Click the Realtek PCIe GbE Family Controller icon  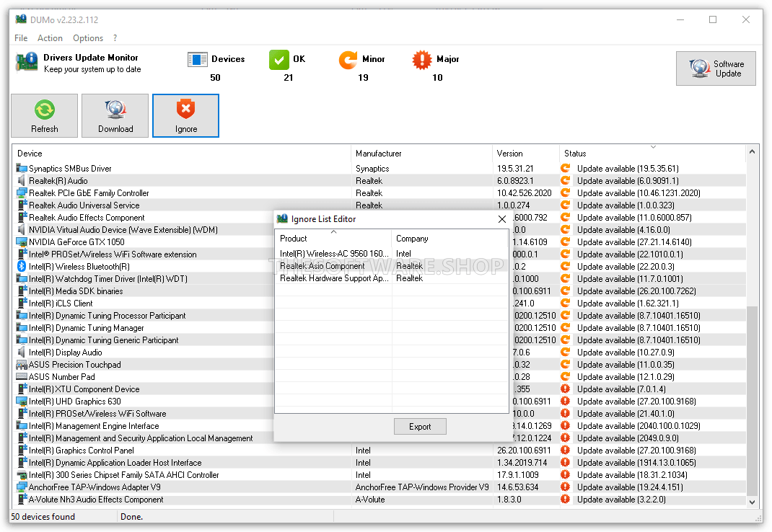(22, 193)
